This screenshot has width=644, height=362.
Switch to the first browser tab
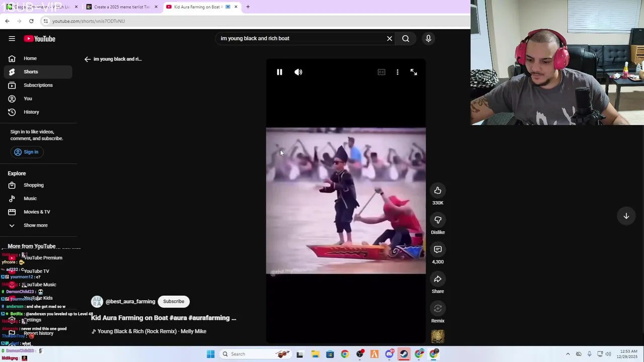click(41, 7)
